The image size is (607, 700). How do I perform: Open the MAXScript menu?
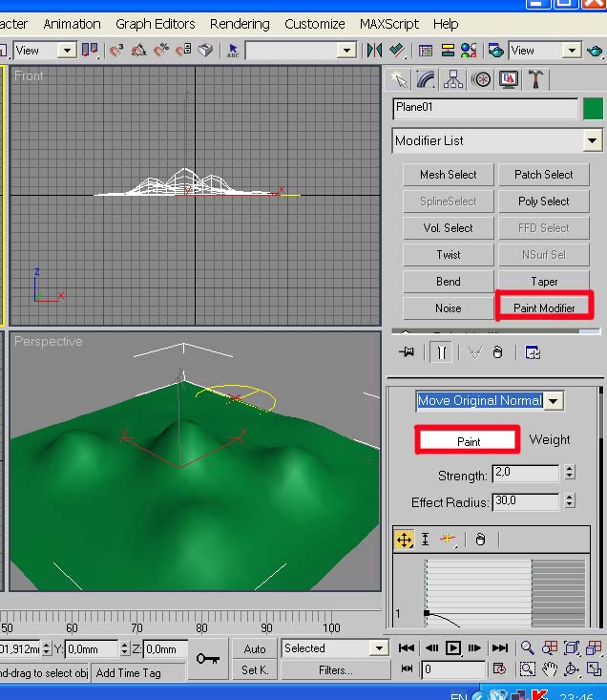coord(390,23)
